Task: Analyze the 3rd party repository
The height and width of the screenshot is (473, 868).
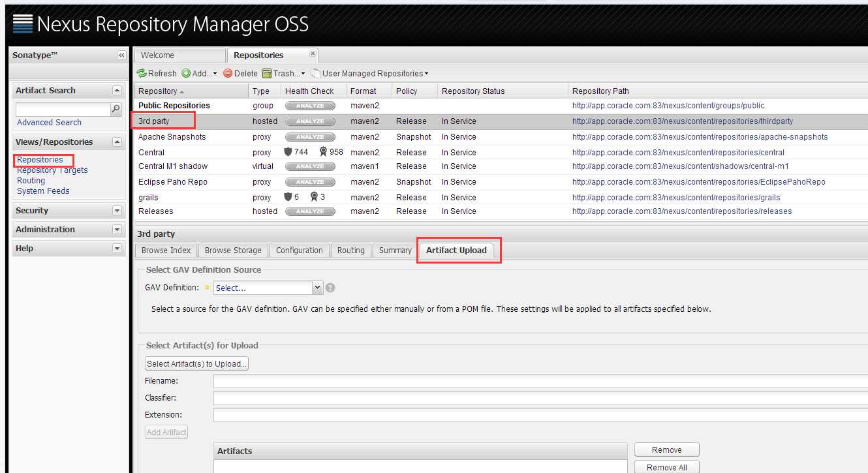Action: [310, 121]
